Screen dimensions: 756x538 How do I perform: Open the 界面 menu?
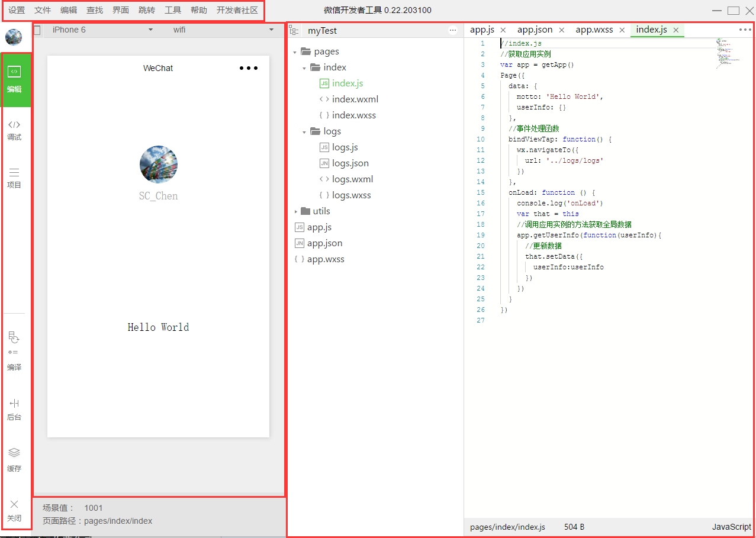point(121,10)
